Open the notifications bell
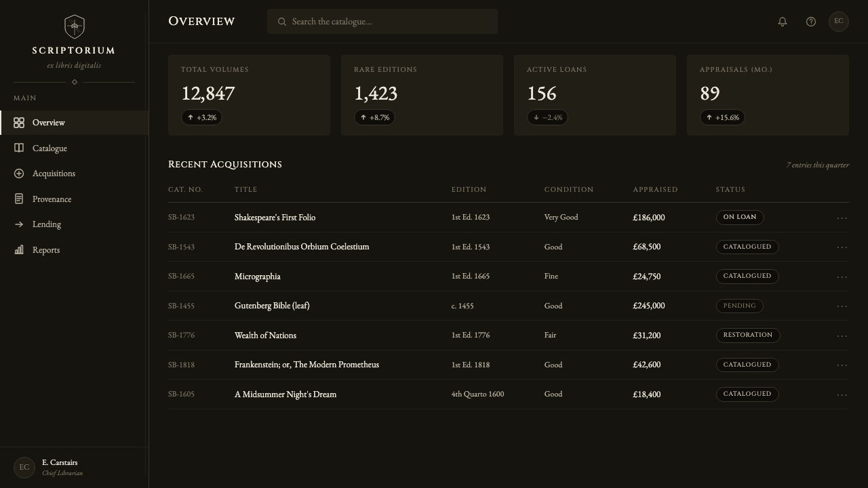The width and height of the screenshot is (868, 488). click(x=783, y=22)
